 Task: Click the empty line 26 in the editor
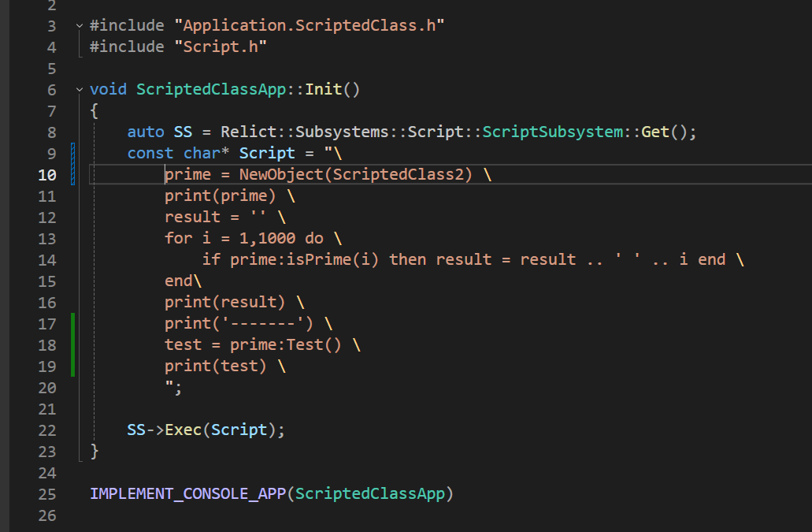(315, 515)
